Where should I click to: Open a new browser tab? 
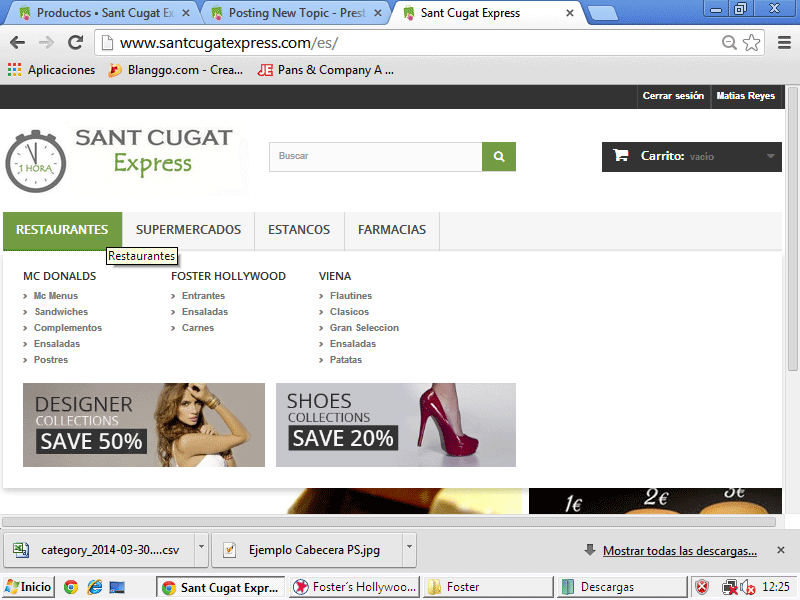click(603, 13)
